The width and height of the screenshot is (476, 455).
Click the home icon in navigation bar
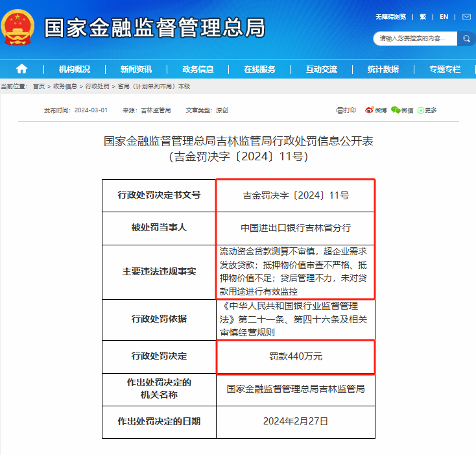click(21, 69)
